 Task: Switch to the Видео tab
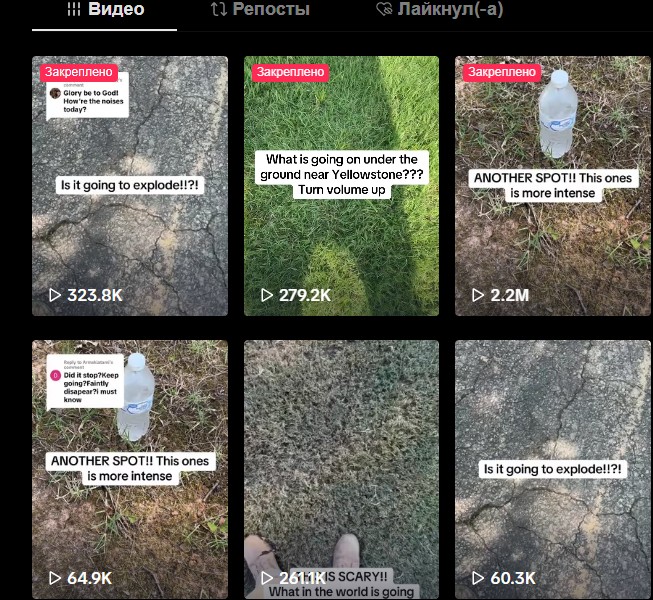pos(105,10)
